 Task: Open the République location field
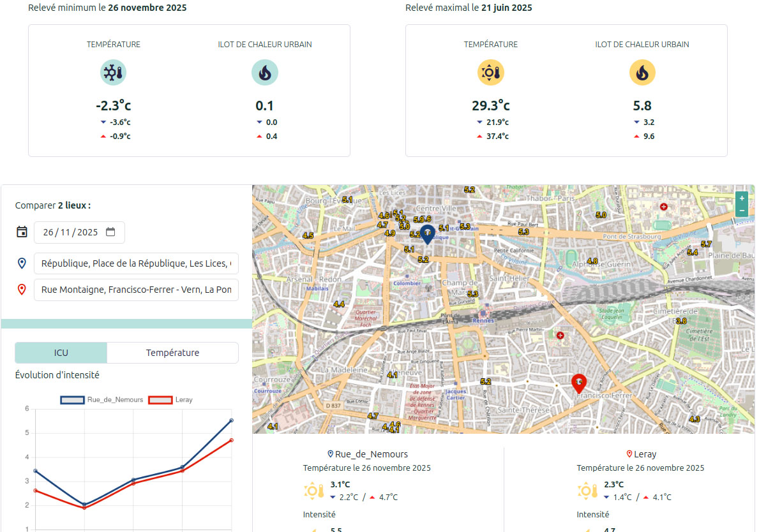[x=136, y=263]
